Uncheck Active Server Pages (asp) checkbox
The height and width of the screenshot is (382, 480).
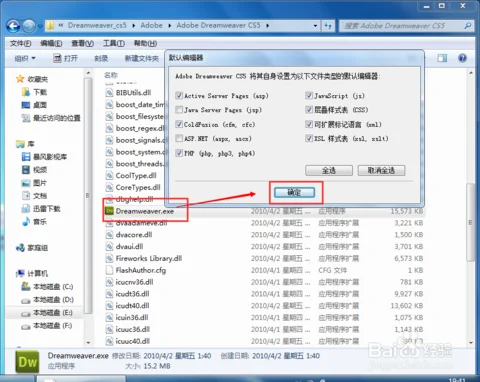point(179,96)
